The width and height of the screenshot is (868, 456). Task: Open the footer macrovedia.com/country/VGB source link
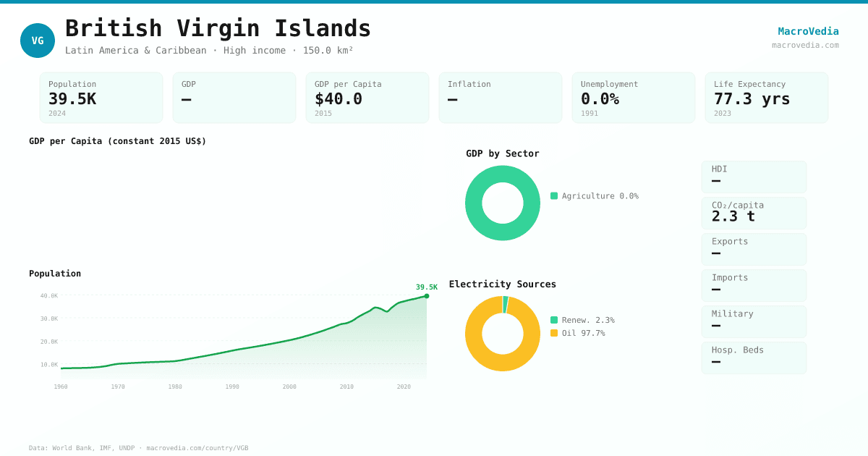click(x=197, y=448)
